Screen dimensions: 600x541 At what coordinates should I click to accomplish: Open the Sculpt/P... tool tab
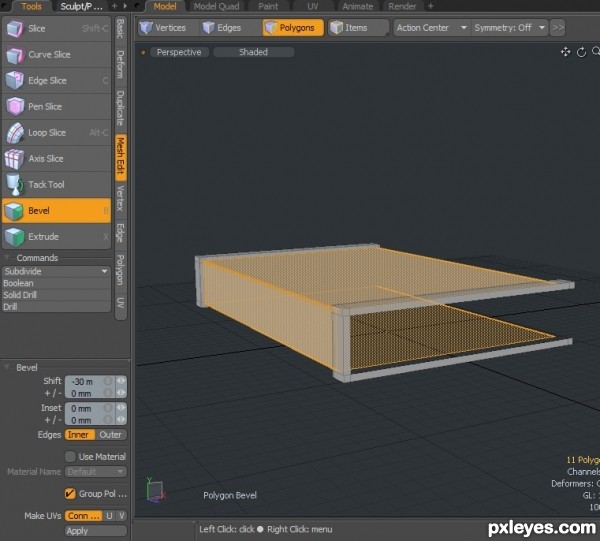pyautogui.click(x=82, y=7)
